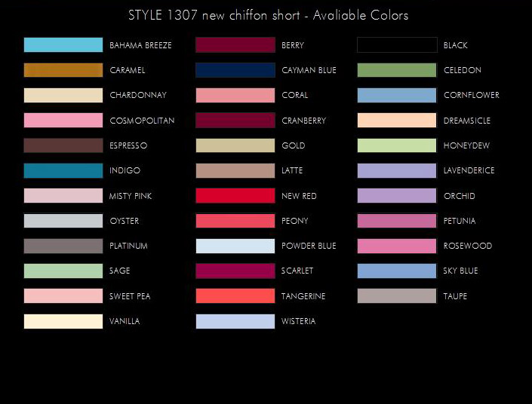The image size is (532, 404).
Task: Click the 'BAHAMA BREEZE' label text
Action: (140, 45)
